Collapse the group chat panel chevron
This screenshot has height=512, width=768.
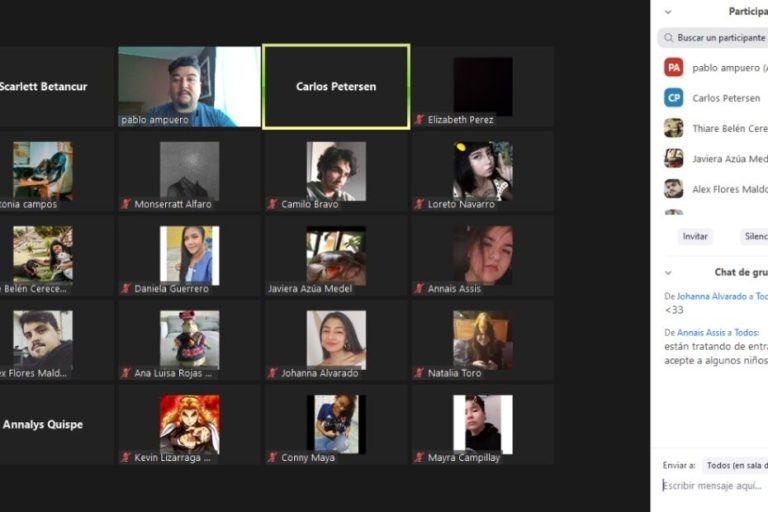tap(668, 272)
